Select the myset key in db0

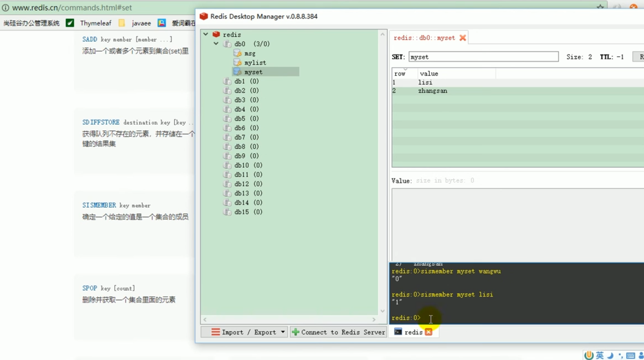(253, 72)
